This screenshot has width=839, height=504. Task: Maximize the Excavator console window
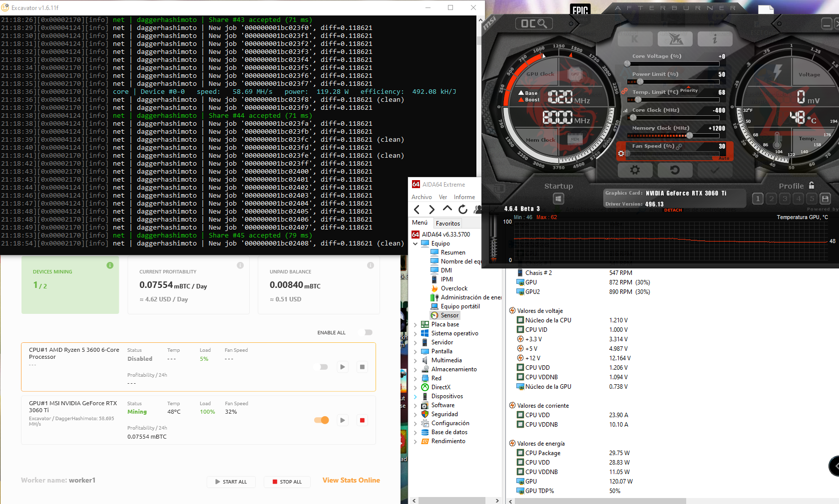(450, 7)
